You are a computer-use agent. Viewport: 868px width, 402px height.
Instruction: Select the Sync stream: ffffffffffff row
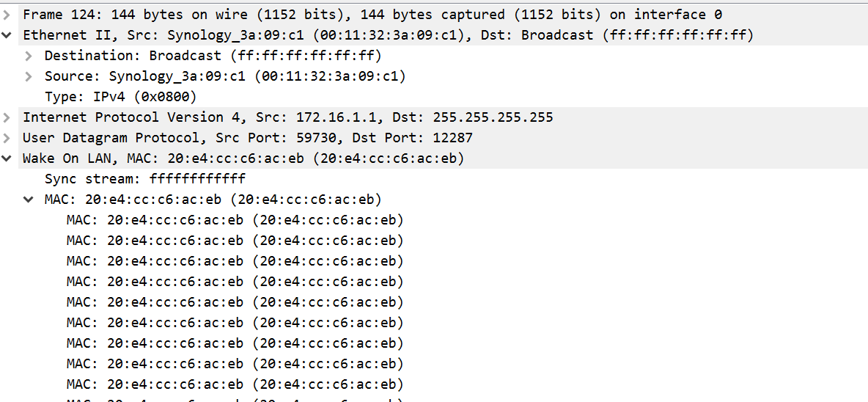point(145,179)
